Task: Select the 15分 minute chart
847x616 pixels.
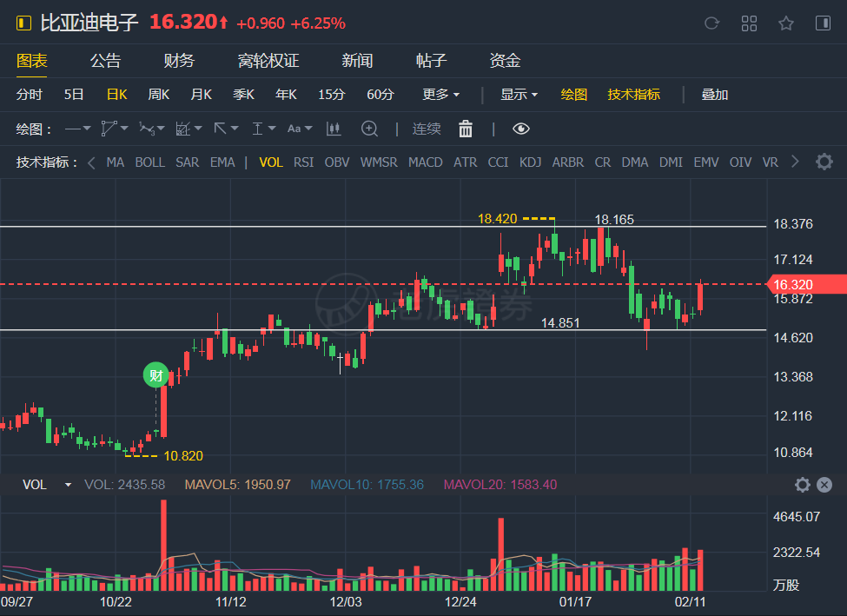Action: 331,95
